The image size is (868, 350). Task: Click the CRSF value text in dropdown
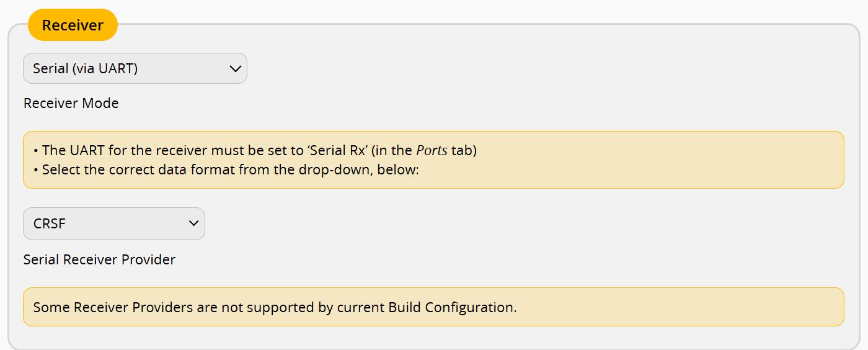pyautogui.click(x=49, y=223)
